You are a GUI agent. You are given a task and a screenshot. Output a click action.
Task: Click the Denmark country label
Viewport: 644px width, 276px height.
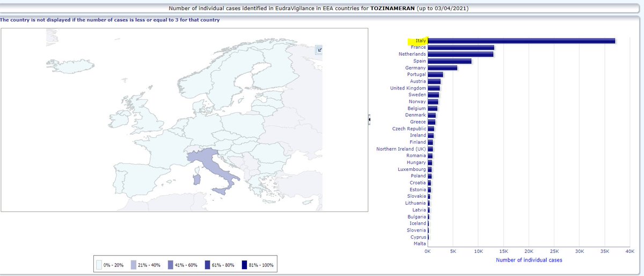coord(415,115)
